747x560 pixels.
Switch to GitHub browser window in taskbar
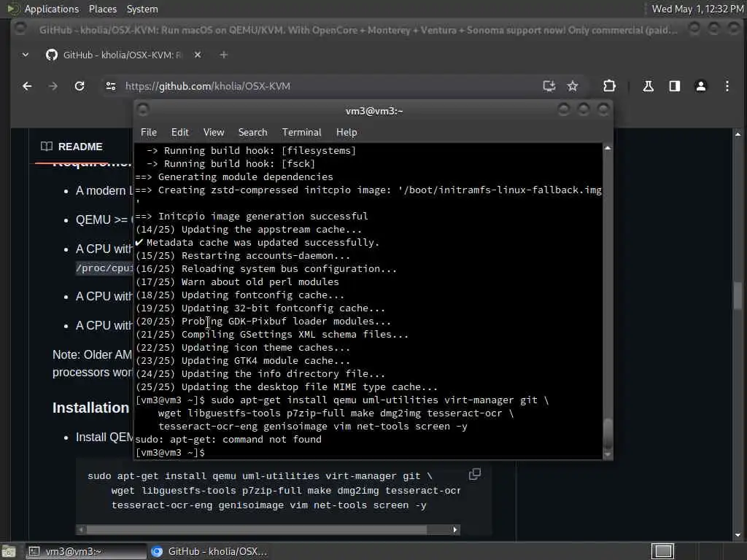[209, 551]
